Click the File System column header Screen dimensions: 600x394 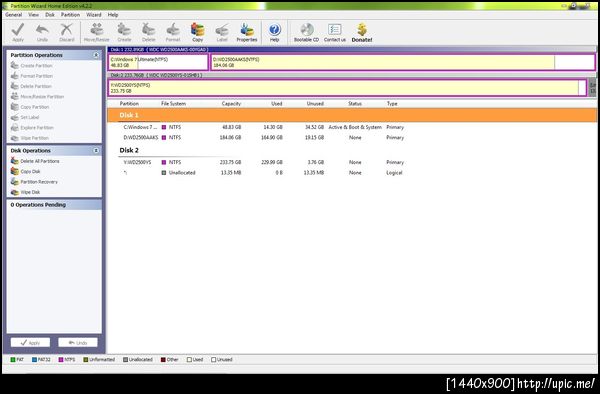173,104
